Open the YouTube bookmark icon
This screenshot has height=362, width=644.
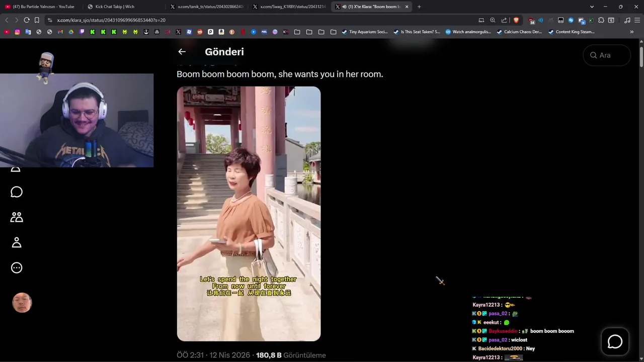point(7,32)
